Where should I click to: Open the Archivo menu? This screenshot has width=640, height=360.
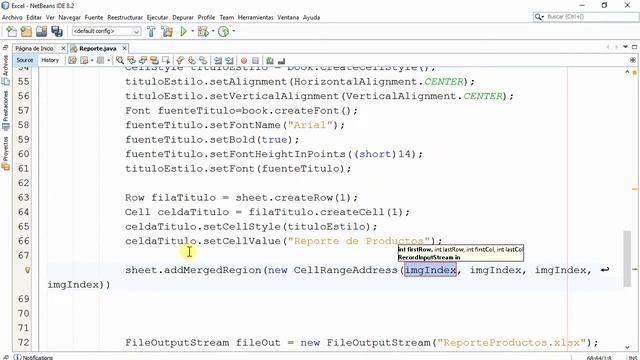[x=12, y=17]
